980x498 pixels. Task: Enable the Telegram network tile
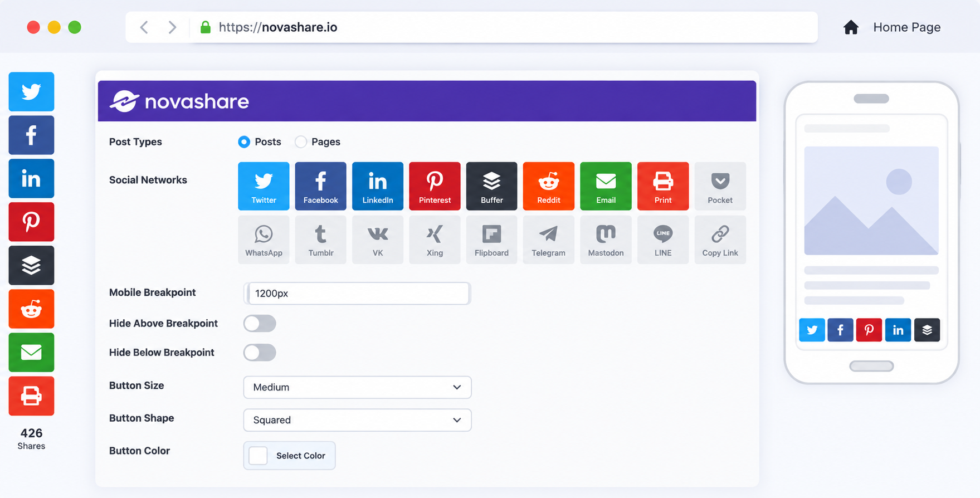549,240
